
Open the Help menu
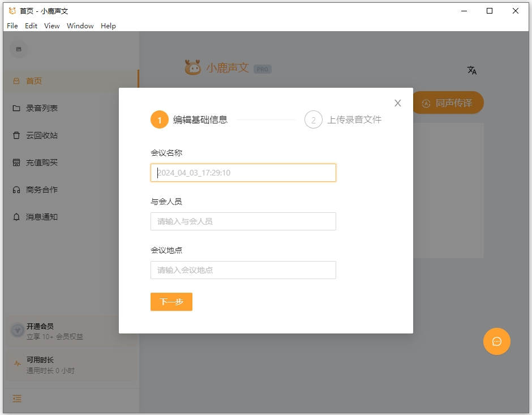tap(108, 25)
